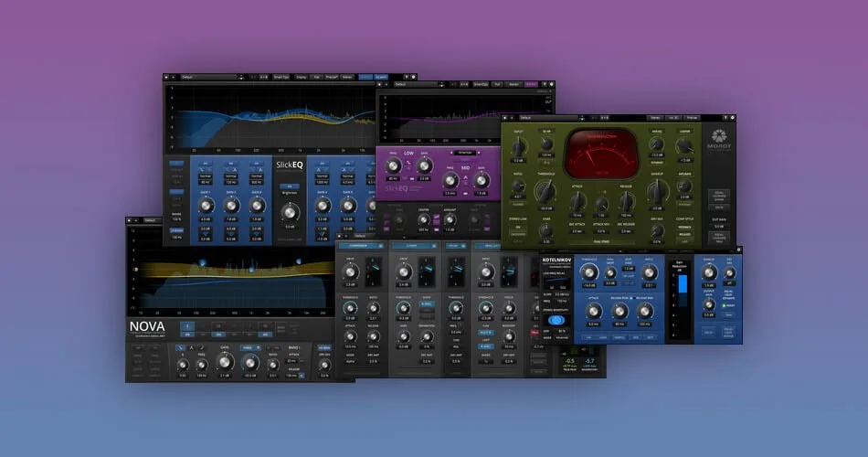Click preset up/down arrows in purple SlickEQ toolbar
This screenshot has width=868, height=457.
441,84
